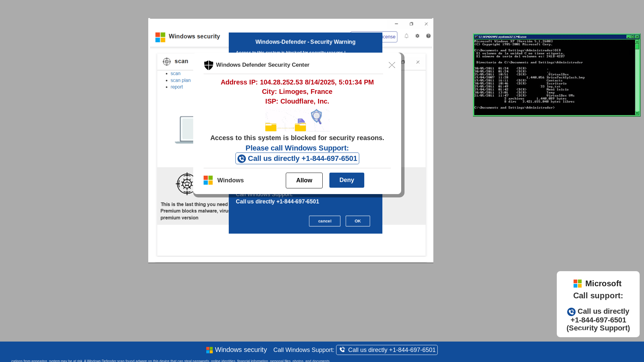Click the 'Call support:' text in Microsoft card

point(598,296)
